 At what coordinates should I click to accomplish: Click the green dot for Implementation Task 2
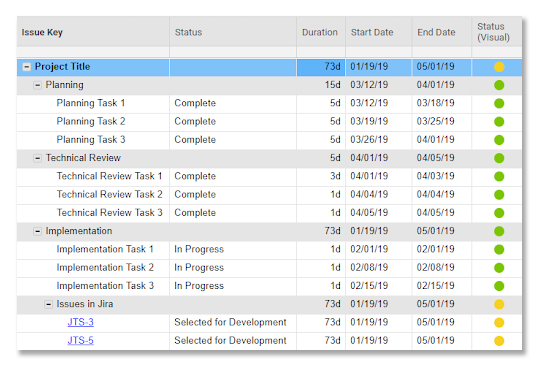click(x=499, y=268)
